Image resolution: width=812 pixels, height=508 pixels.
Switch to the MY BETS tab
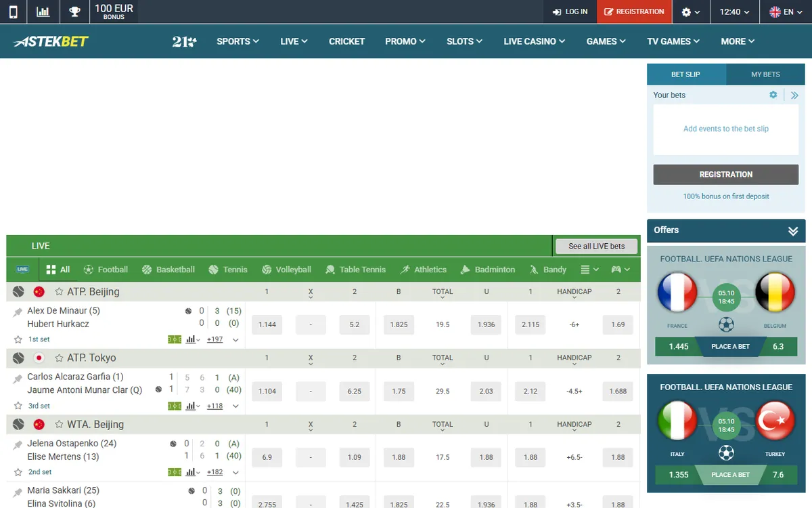[765, 75]
